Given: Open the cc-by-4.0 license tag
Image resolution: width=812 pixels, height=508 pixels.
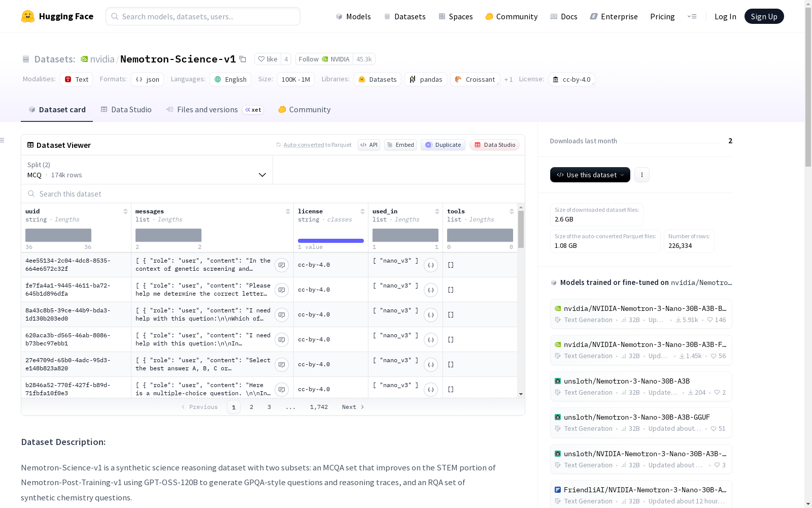Looking at the screenshot, I should (571, 79).
